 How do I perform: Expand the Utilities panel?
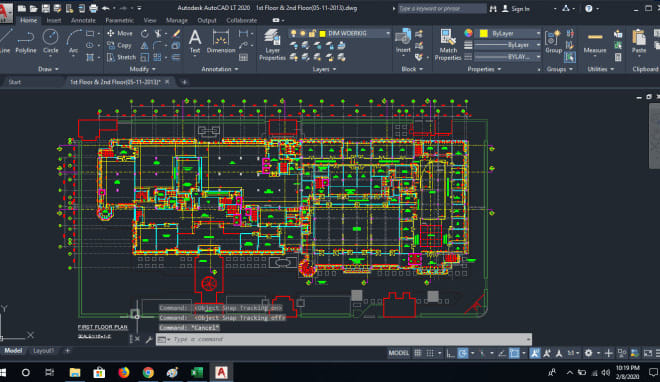pyautogui.click(x=600, y=69)
